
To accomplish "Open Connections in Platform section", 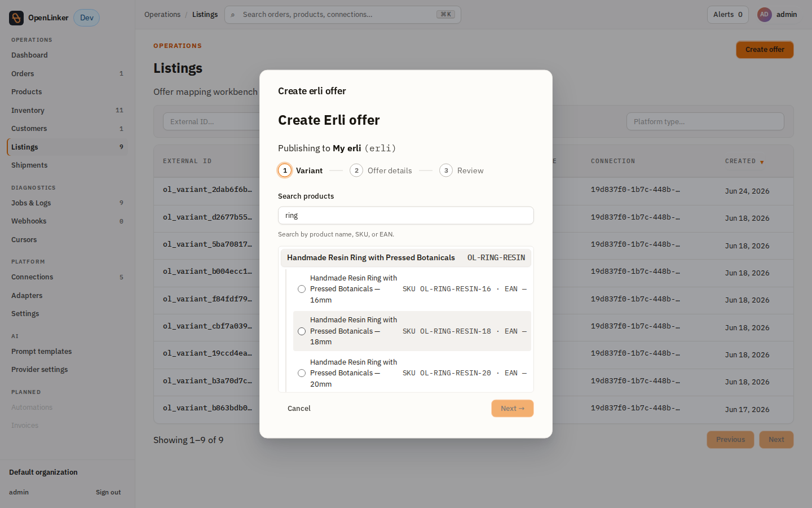I will [67, 277].
